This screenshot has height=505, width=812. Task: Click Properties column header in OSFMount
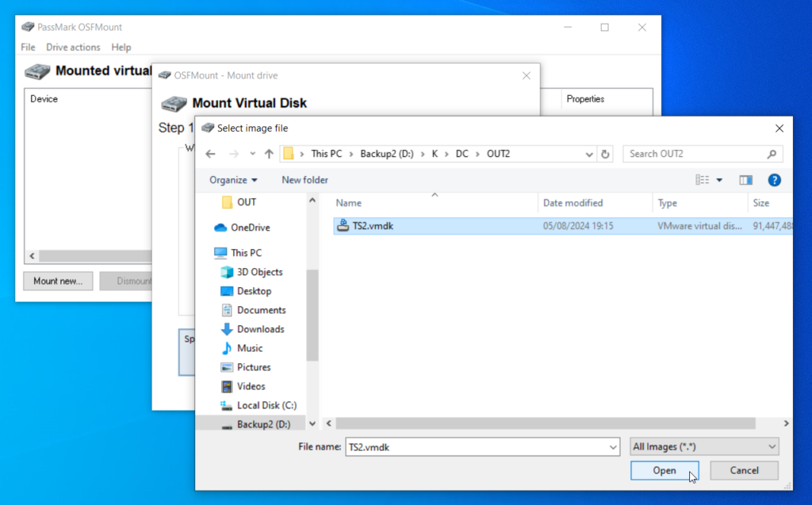point(585,99)
